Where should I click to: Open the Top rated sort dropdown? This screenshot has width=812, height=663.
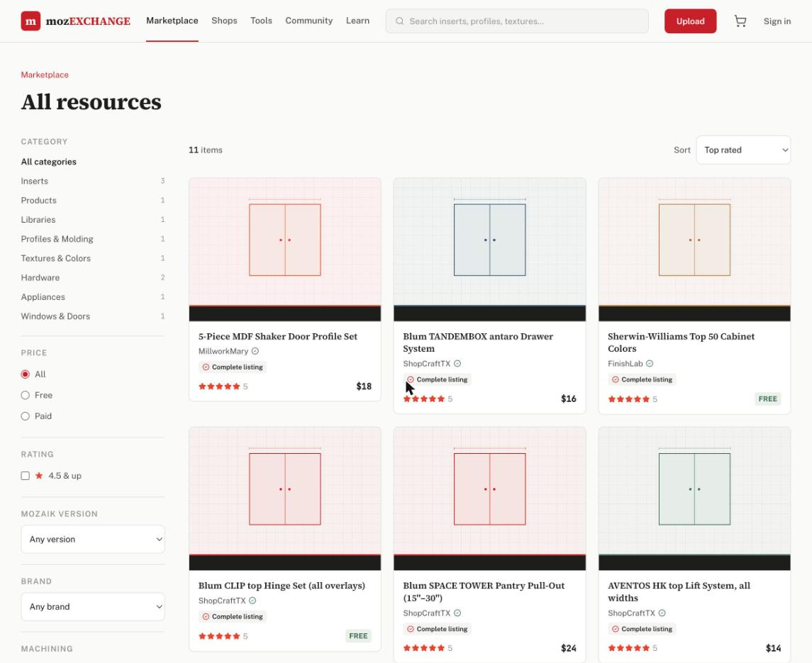point(743,150)
